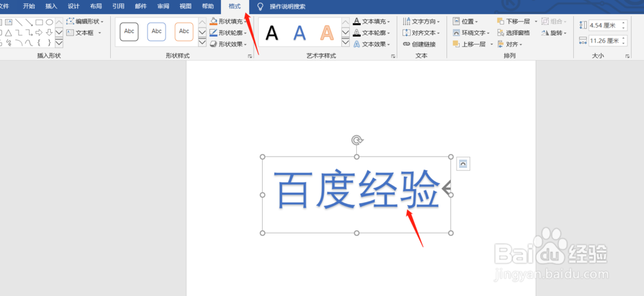Increase shape height with up stepper
The width and height of the screenshot is (644, 296).
click(x=624, y=23)
